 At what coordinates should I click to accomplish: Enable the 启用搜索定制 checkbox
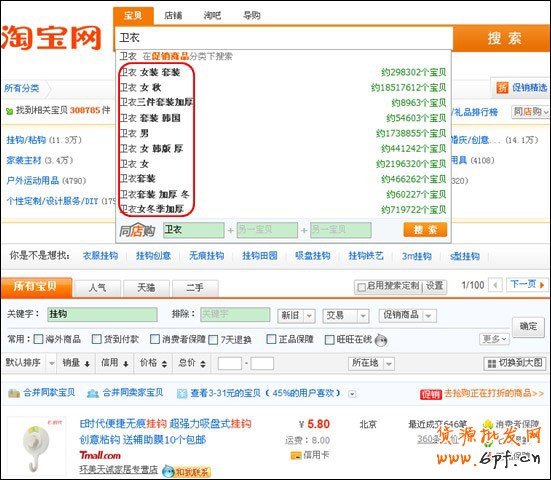click(x=361, y=287)
